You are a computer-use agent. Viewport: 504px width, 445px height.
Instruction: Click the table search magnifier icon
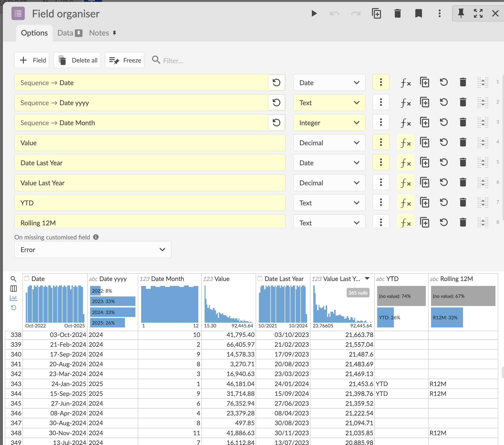point(14,279)
